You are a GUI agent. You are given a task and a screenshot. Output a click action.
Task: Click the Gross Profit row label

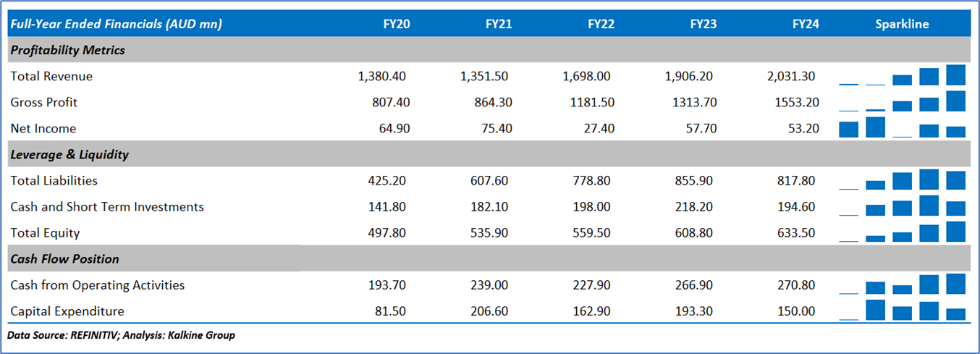(x=44, y=102)
